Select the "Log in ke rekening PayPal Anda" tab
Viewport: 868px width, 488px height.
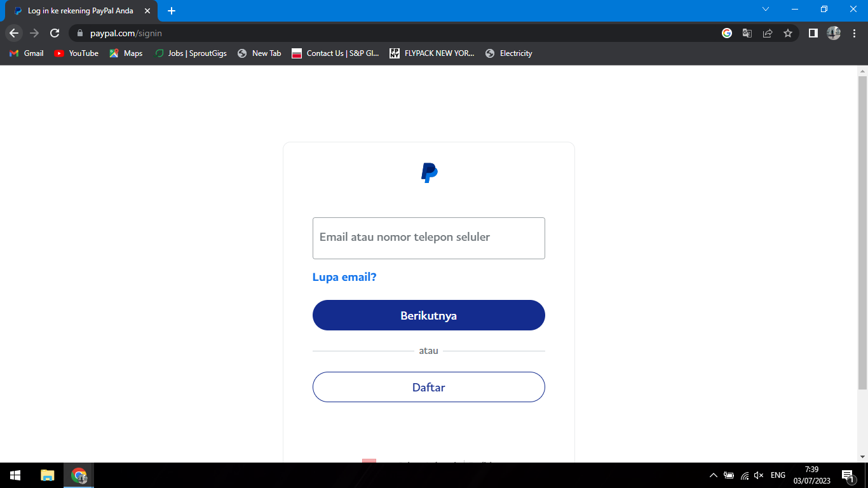coord(82,11)
